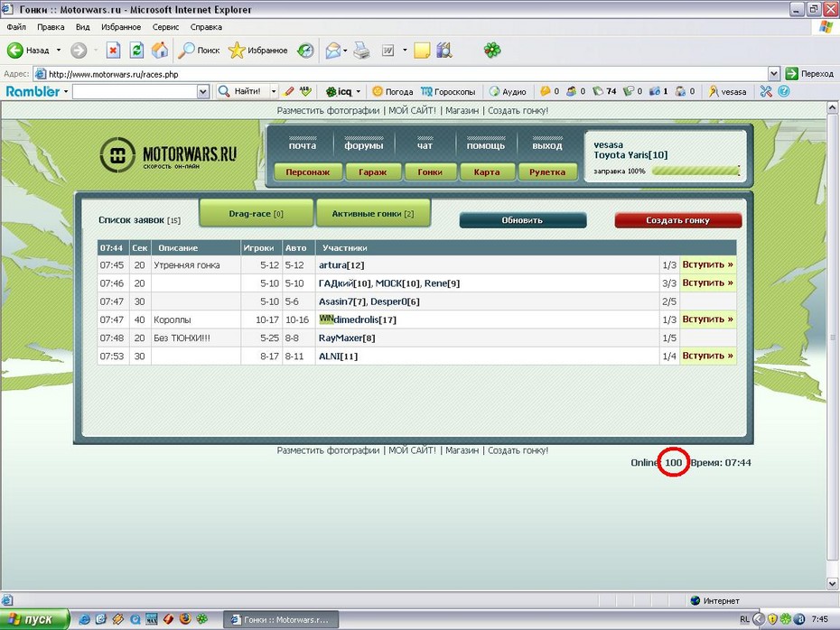Click the Пуск Start button
Viewport: 840px width, 630px height.
click(35, 619)
